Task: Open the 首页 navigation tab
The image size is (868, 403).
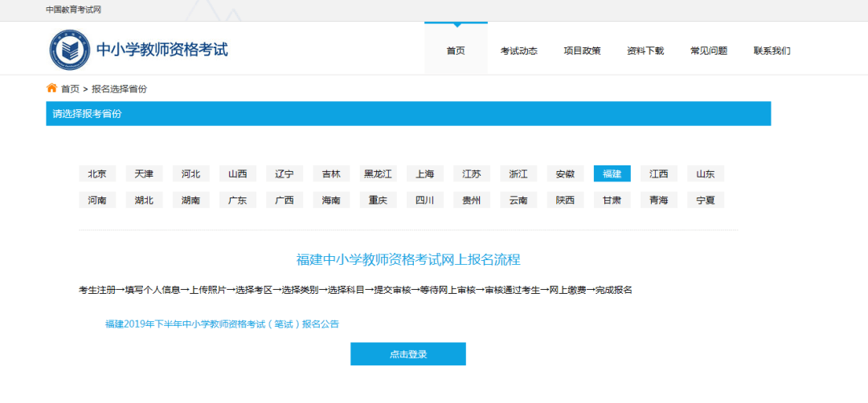Action: click(456, 51)
